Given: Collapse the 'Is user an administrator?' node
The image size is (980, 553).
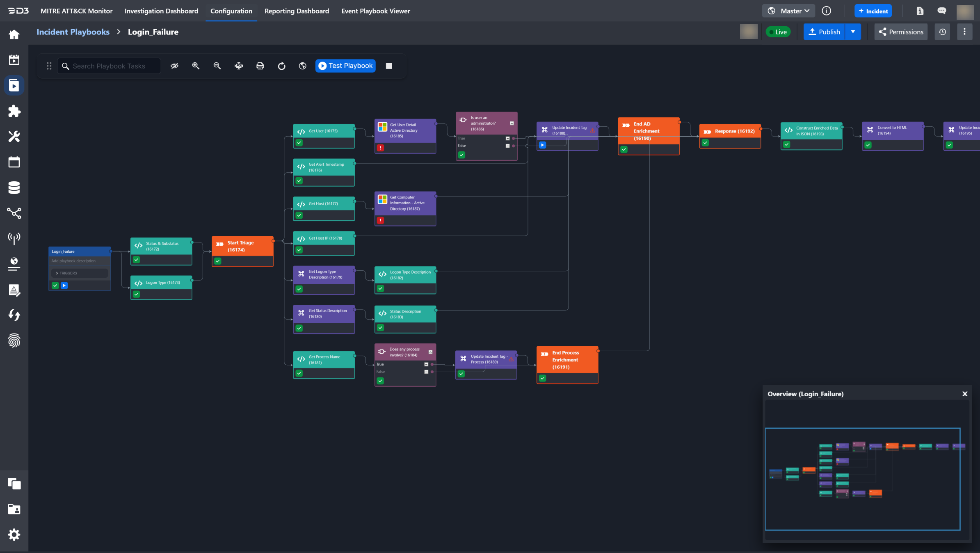Looking at the screenshot, I should click(x=512, y=123).
